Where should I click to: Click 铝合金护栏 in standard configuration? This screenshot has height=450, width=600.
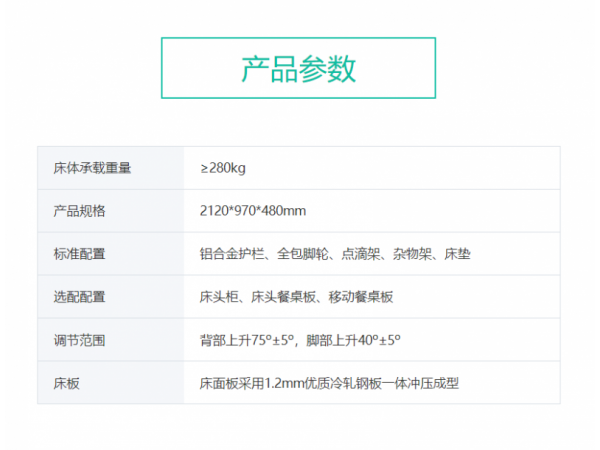(x=232, y=254)
